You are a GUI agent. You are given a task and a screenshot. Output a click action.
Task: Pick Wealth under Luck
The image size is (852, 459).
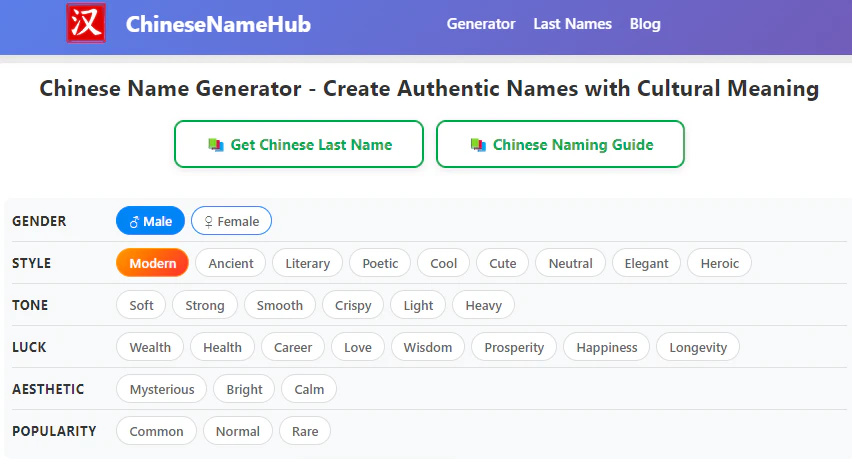[x=150, y=347]
